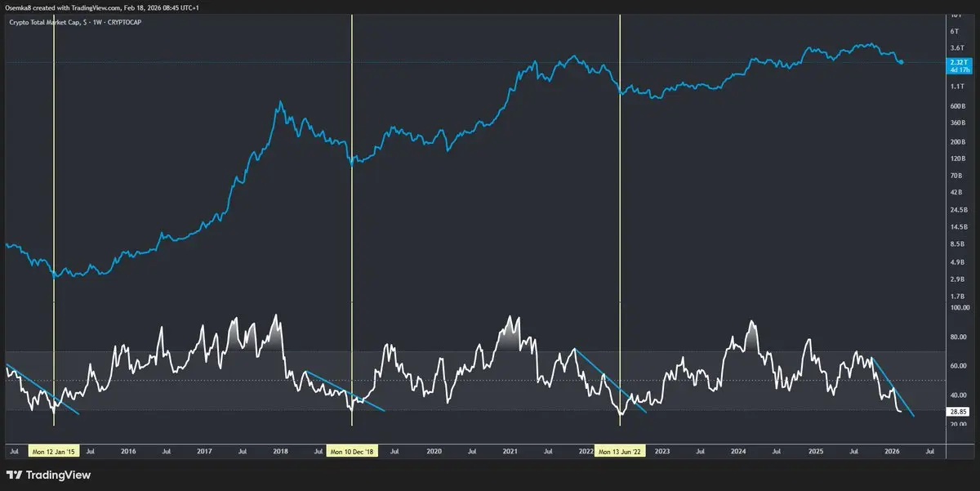Click the 1.1T price axis label
The image size is (980, 491).
click(956, 86)
